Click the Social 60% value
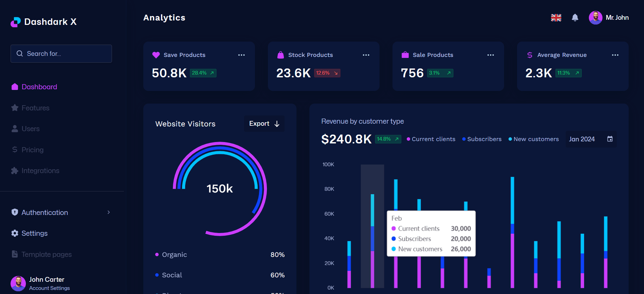This screenshot has height=294, width=644. (277, 275)
